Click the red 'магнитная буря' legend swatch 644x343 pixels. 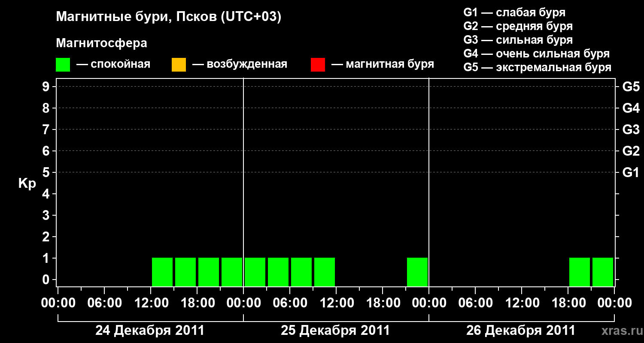318,65
